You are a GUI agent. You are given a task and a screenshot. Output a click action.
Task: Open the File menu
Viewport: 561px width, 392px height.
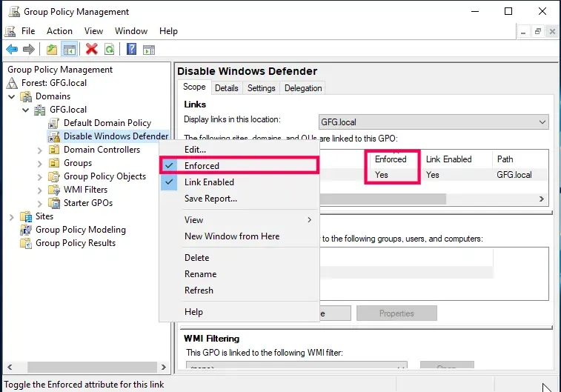click(x=28, y=31)
